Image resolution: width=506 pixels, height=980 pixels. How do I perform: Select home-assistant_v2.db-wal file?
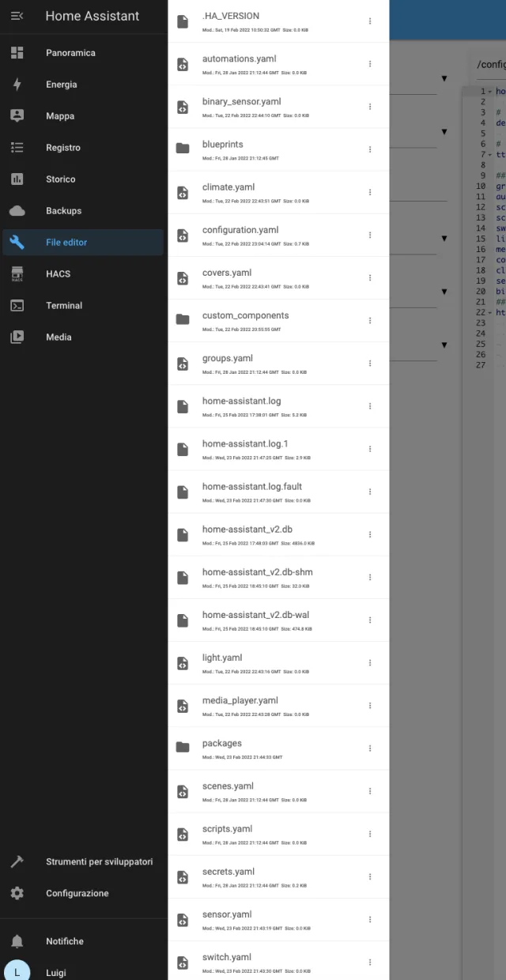click(x=278, y=619)
